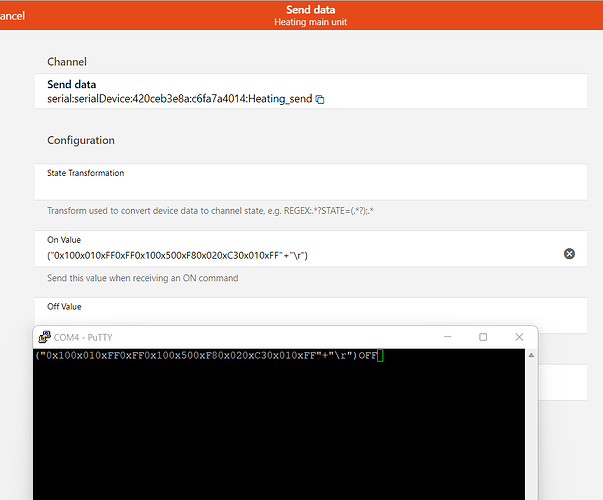Click the 'Send this value when receiving an ON command' hint
603x500 pixels.
click(x=143, y=278)
